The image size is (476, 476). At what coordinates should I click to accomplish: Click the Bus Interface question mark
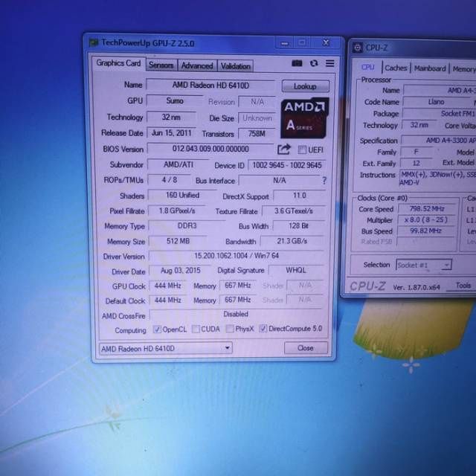(x=324, y=180)
